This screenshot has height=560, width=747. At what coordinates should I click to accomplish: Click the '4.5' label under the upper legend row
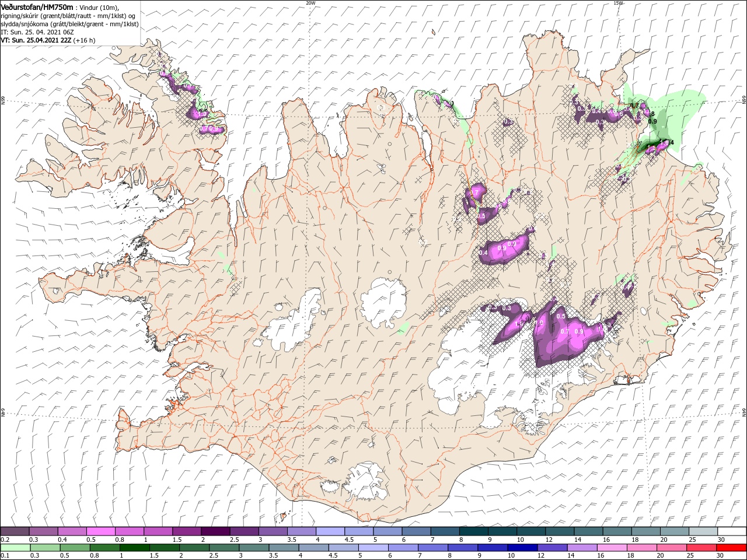(x=350, y=540)
